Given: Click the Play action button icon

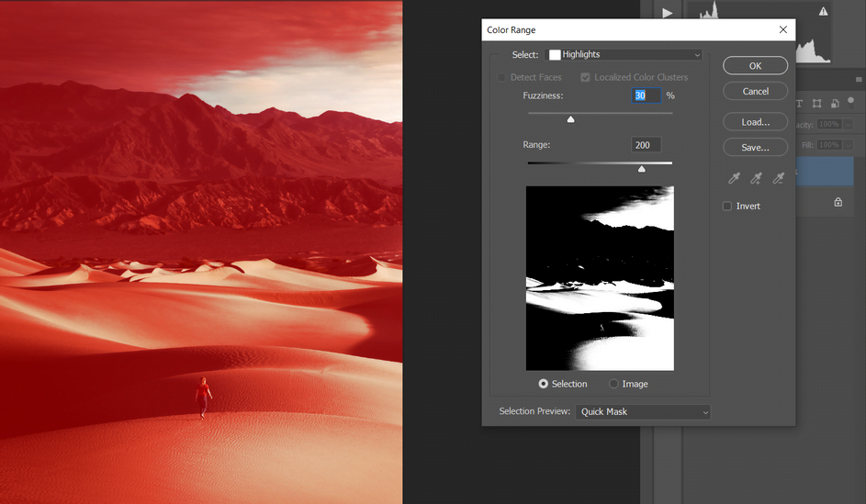Looking at the screenshot, I should 668,13.
